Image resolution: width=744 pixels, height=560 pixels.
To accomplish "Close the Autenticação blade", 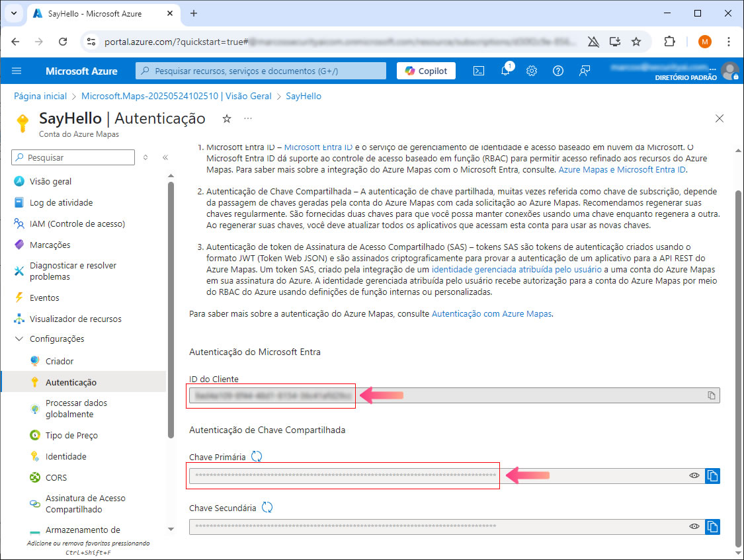I will tap(720, 118).
